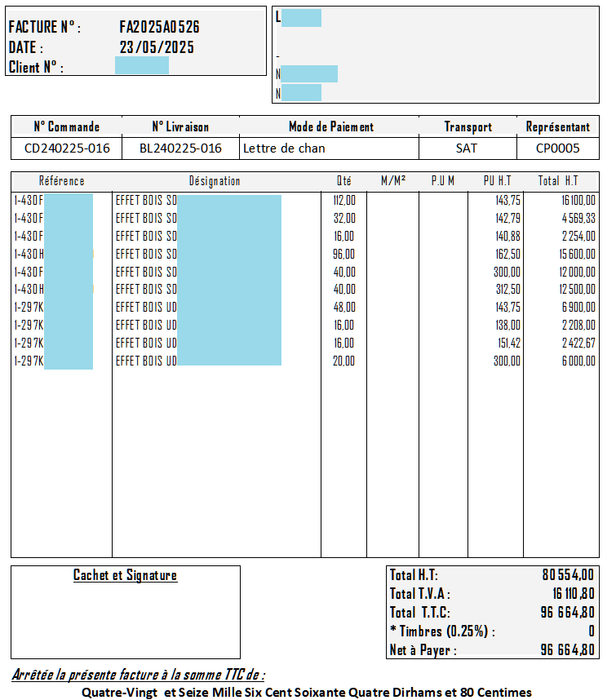The height and width of the screenshot is (700, 616).
Task: Select quantity 112,00
Action: (x=344, y=200)
